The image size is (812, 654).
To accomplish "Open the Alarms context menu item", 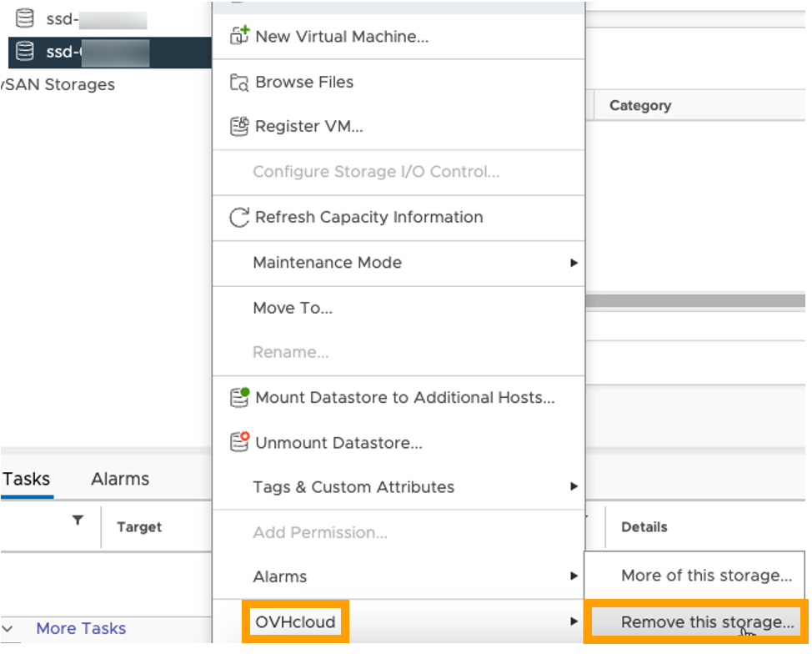I will pyautogui.click(x=398, y=576).
